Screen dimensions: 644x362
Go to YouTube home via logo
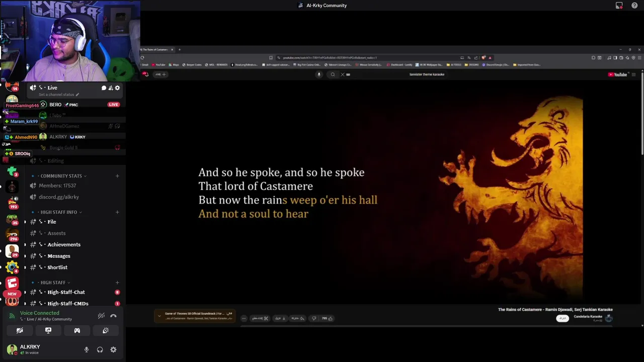tap(617, 74)
